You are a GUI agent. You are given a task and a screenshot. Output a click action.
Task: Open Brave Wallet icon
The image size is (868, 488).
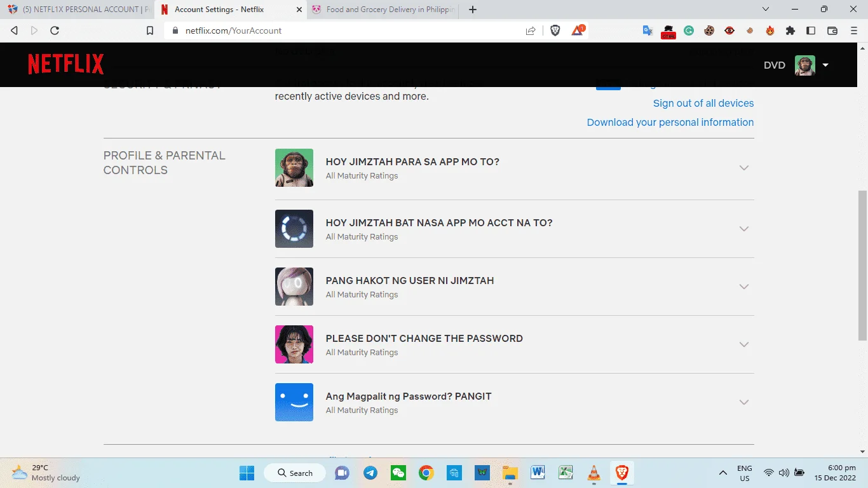click(832, 30)
